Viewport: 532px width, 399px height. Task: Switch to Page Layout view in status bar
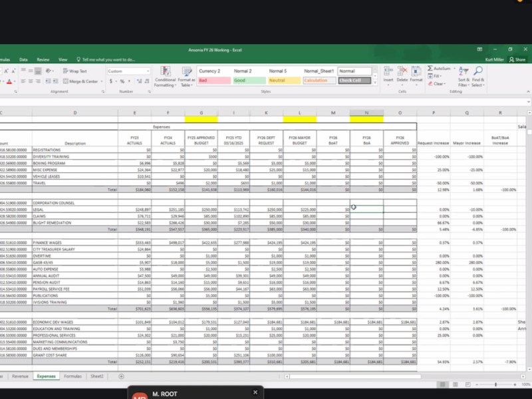pos(456,384)
